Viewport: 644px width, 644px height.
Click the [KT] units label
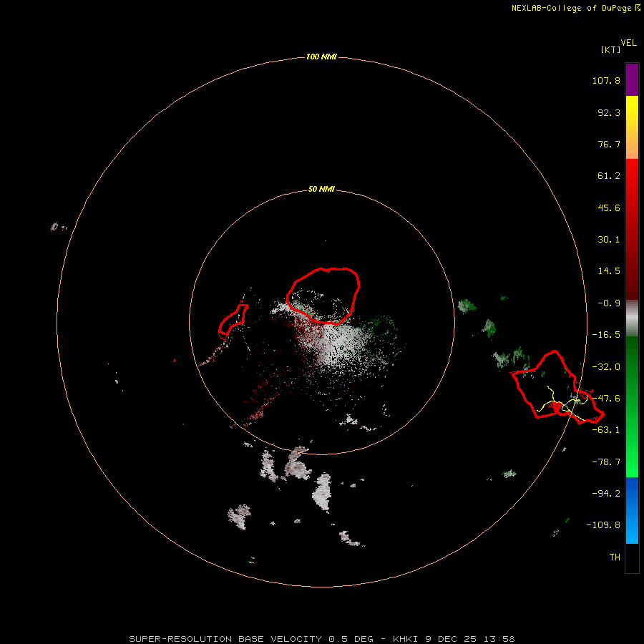610,49
